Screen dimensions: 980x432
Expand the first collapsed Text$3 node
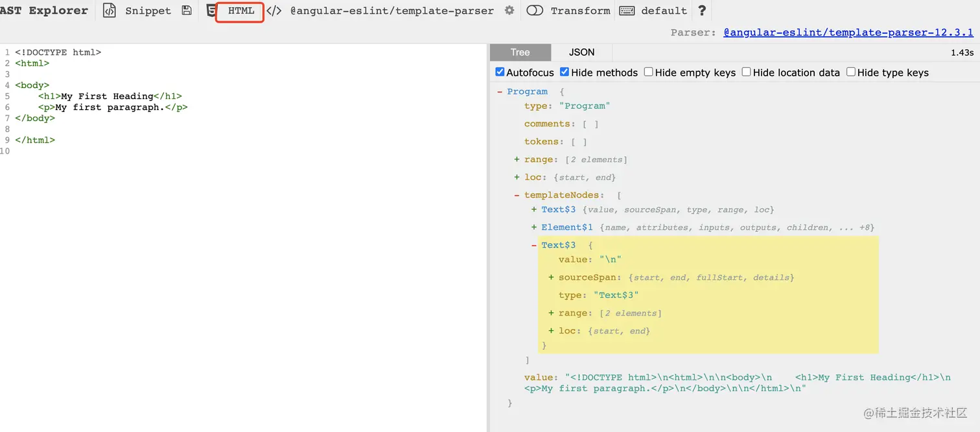(534, 209)
